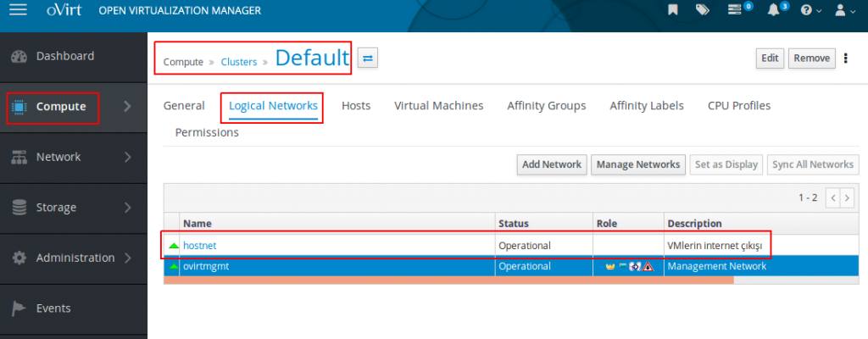Click the horizontal scrollbar below table

448,281
